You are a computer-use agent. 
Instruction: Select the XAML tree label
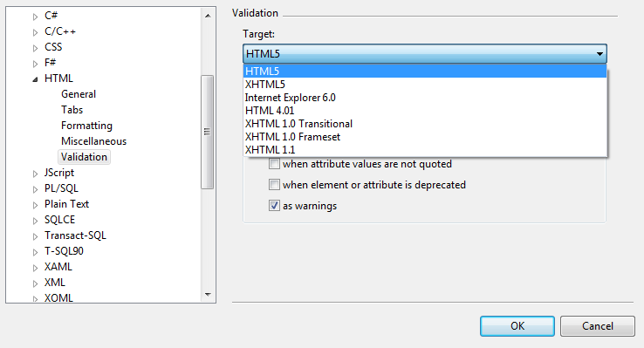coord(58,267)
